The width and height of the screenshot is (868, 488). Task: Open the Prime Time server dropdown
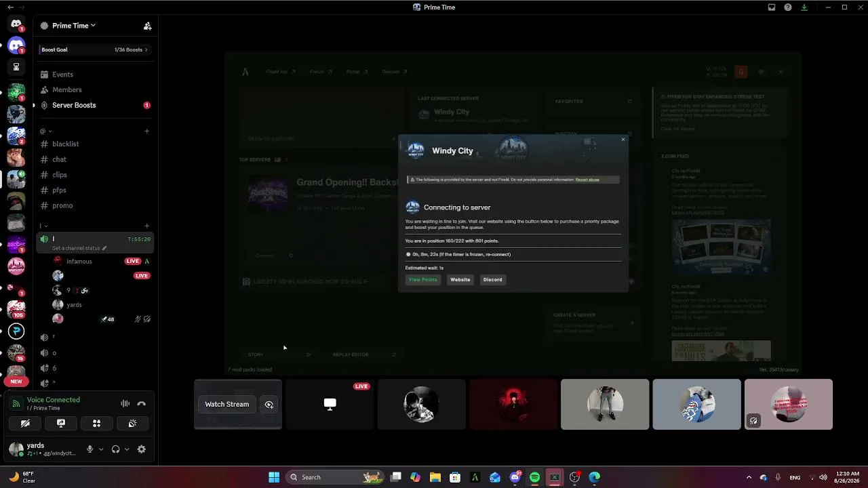[73, 26]
